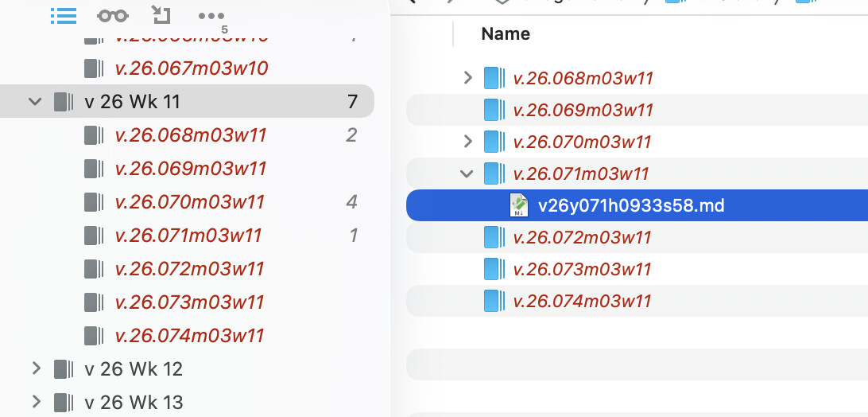
Task: Click group icon beside sidebar v.26.069m03w11
Action: [x=94, y=169]
